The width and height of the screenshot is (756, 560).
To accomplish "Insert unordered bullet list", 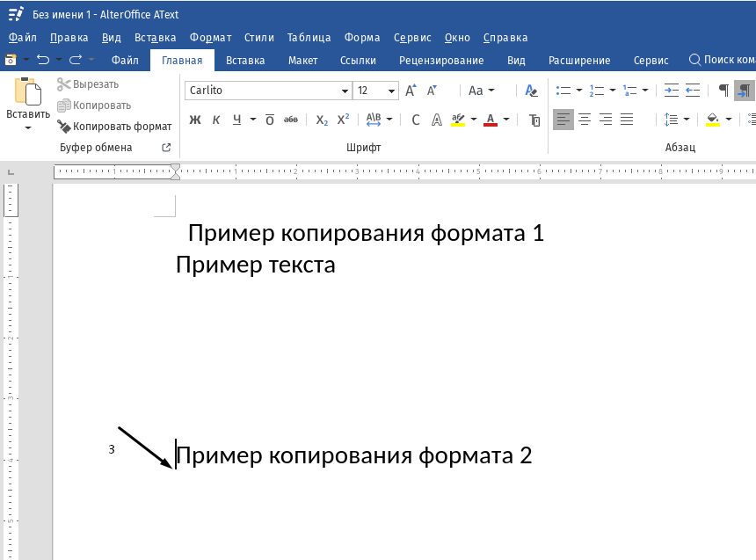I will point(563,91).
